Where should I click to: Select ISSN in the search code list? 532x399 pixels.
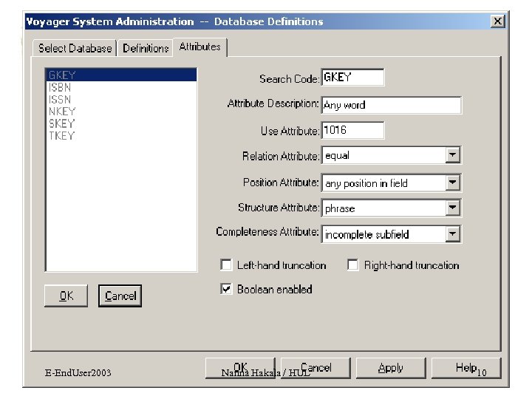coord(120,100)
